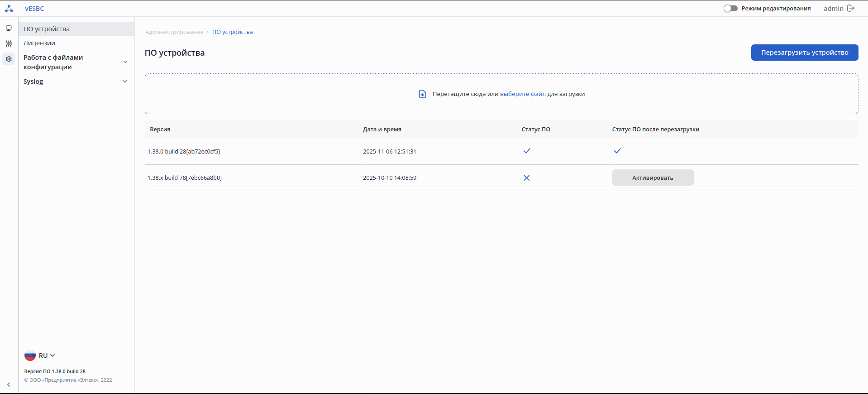
Task: Click the file upload icon in drop zone
Action: pyautogui.click(x=422, y=94)
